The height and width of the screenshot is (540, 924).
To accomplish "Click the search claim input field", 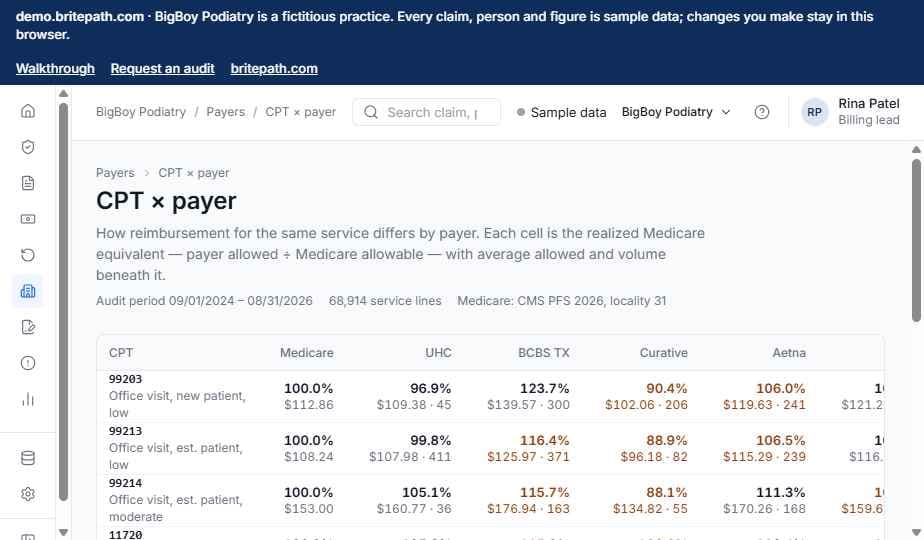I will (x=427, y=112).
